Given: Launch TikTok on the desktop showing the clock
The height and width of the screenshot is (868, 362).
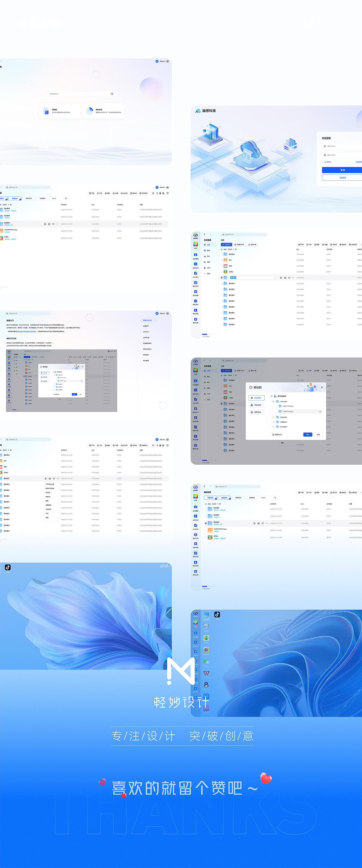Looking at the screenshot, I should pos(8,567).
